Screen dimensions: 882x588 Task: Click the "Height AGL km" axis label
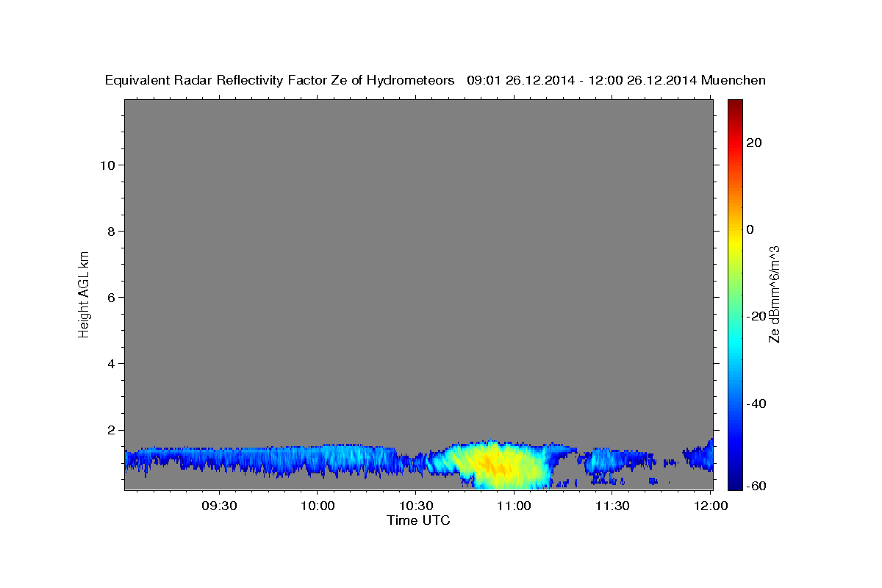[84, 294]
